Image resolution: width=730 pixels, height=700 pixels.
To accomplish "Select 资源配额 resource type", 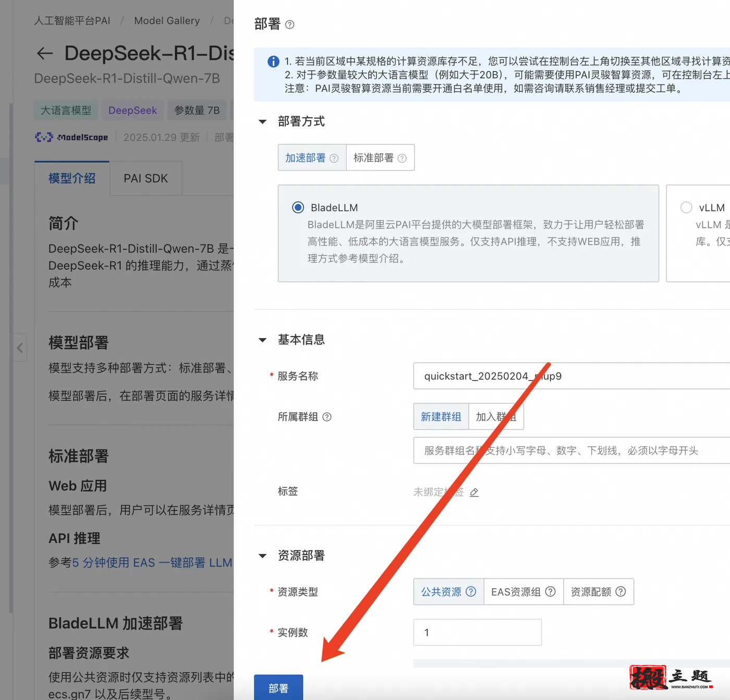I will click(x=599, y=592).
